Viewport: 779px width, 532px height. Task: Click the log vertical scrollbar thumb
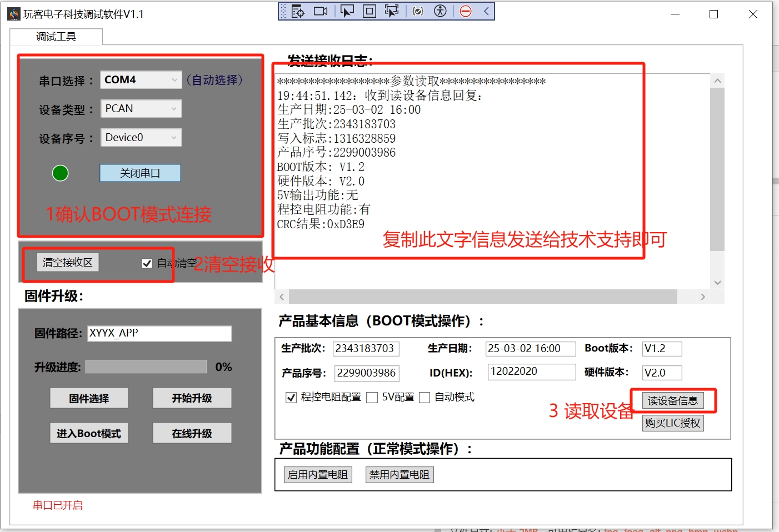pyautogui.click(x=717, y=169)
